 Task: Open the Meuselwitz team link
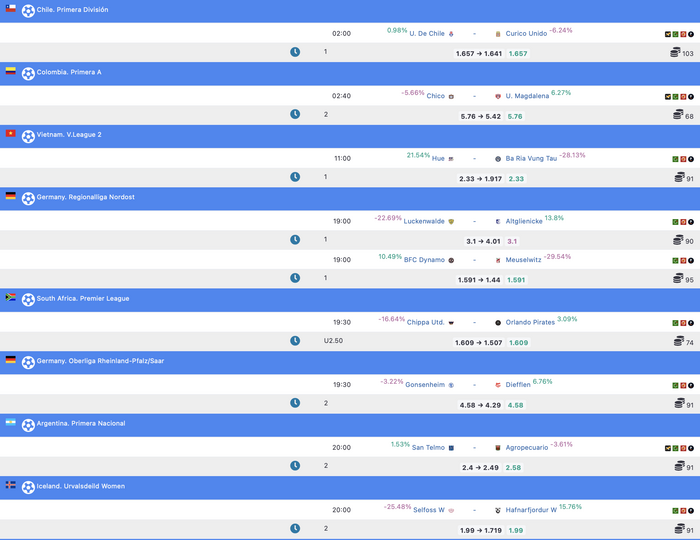[x=523, y=260]
